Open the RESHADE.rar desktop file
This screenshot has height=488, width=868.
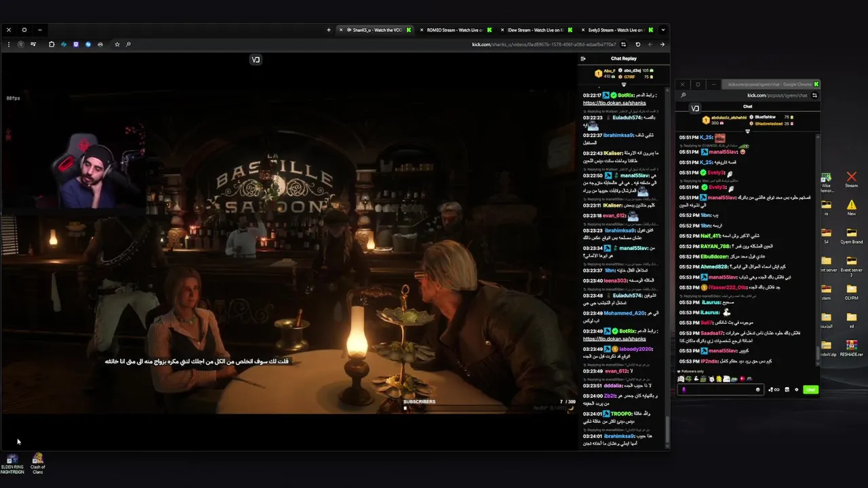click(851, 348)
